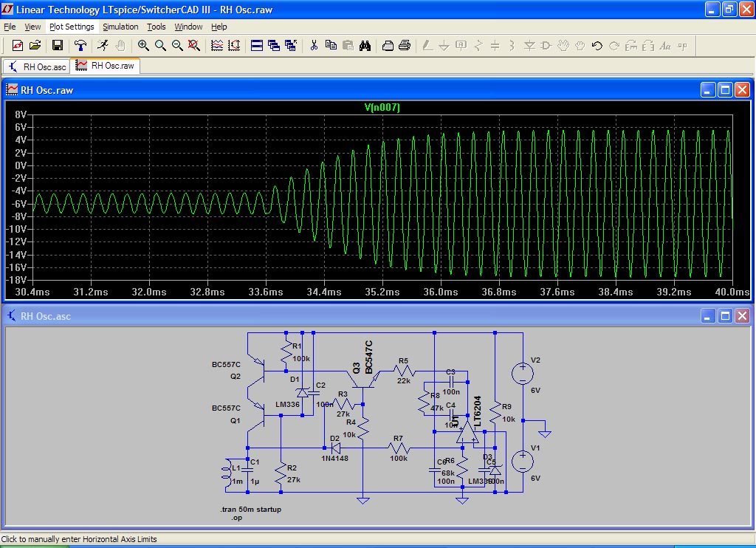Click the Zoom In magnifier icon
Image resolution: width=756 pixels, height=548 pixels.
143,46
